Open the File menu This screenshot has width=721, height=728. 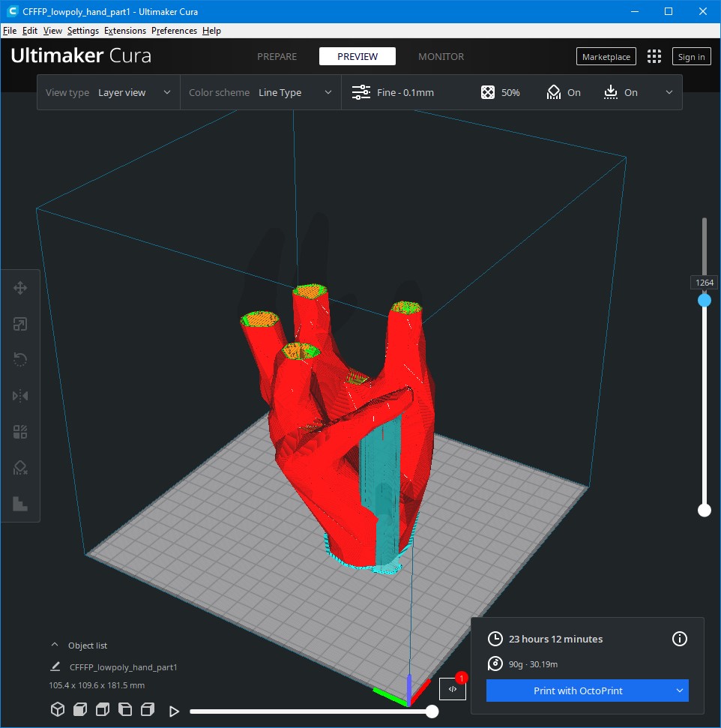point(9,31)
